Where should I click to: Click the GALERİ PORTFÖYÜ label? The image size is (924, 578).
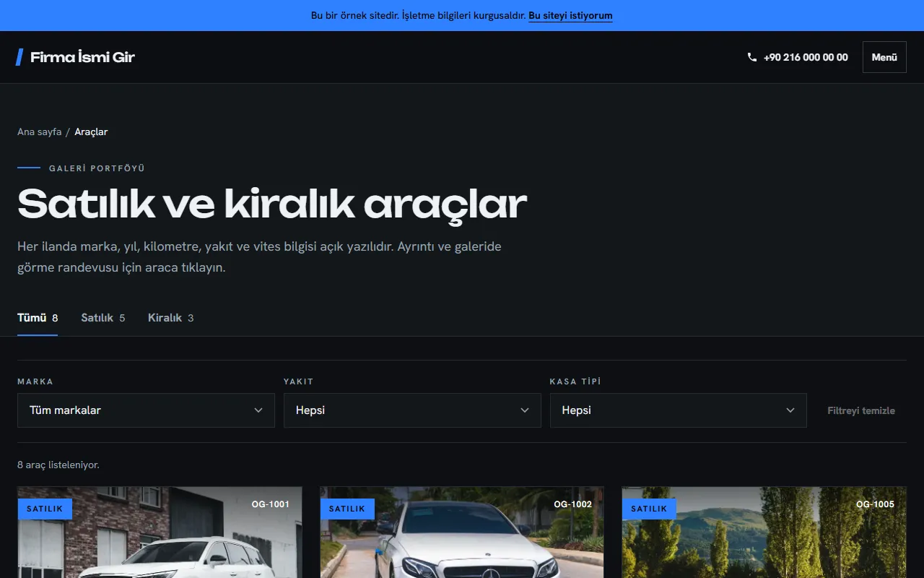(x=97, y=168)
